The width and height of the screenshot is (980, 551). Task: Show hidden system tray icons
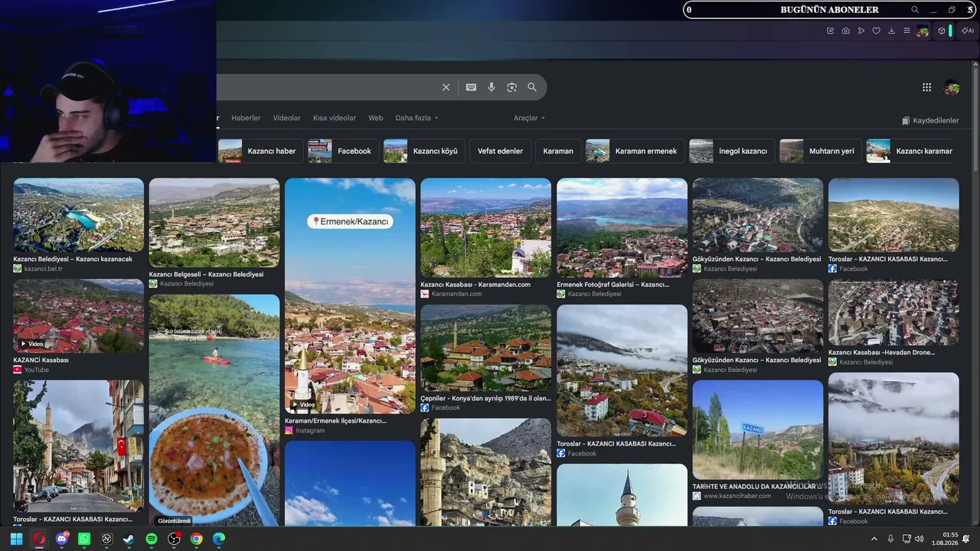[874, 539]
